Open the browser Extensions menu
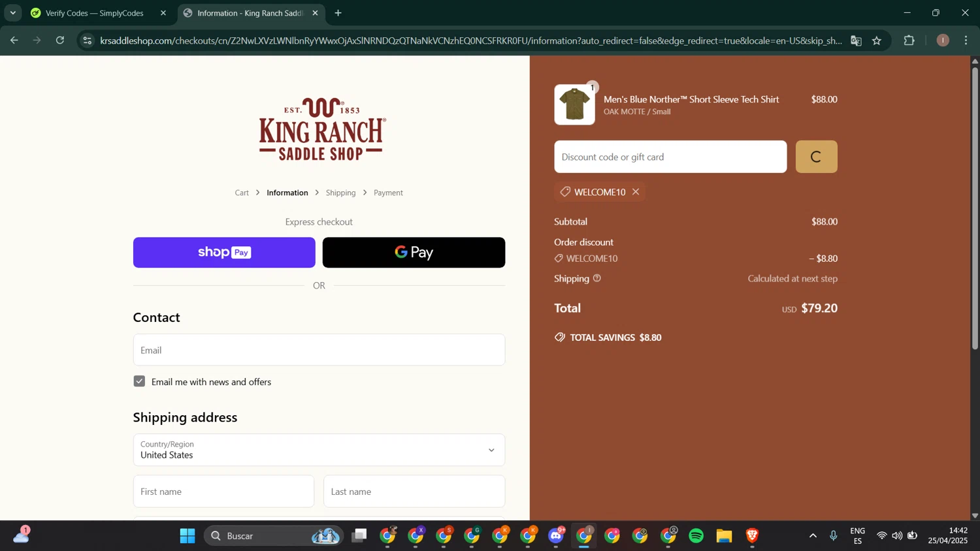The height and width of the screenshot is (551, 980). coord(909,40)
